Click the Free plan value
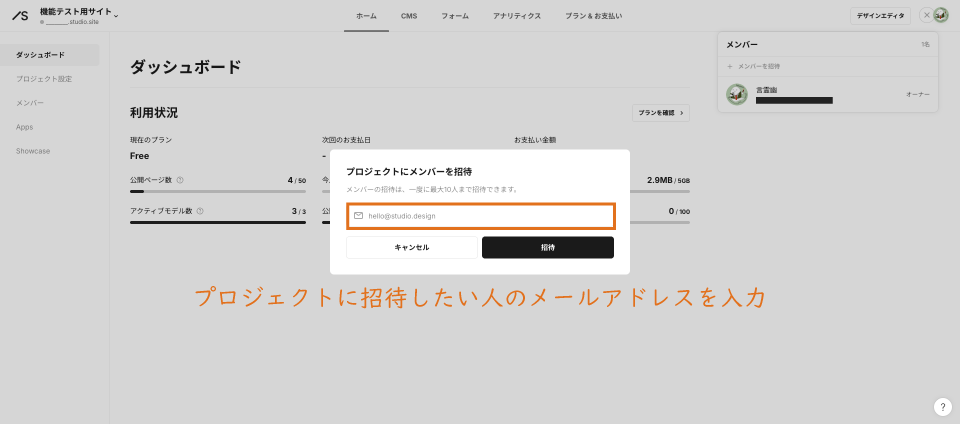960x424 pixels. coord(140,156)
